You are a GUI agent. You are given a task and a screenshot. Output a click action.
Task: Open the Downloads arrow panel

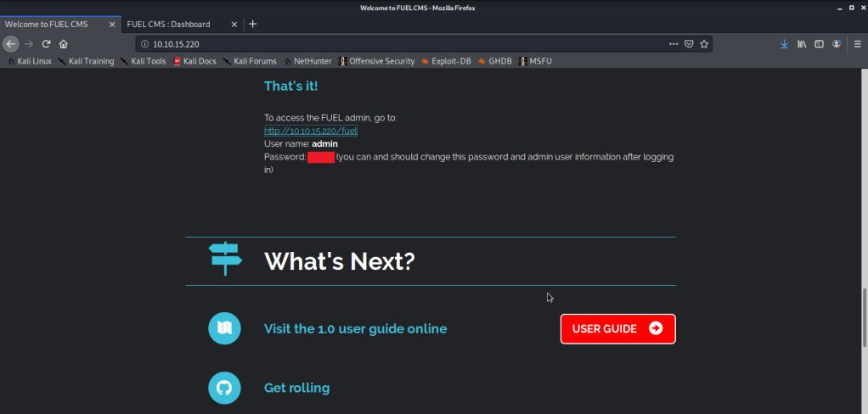click(784, 43)
